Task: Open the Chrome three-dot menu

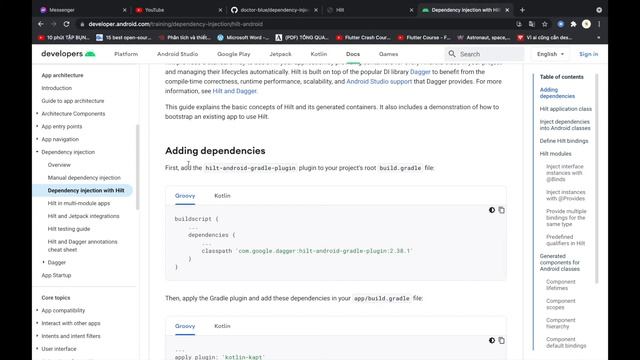Action: tap(599, 24)
